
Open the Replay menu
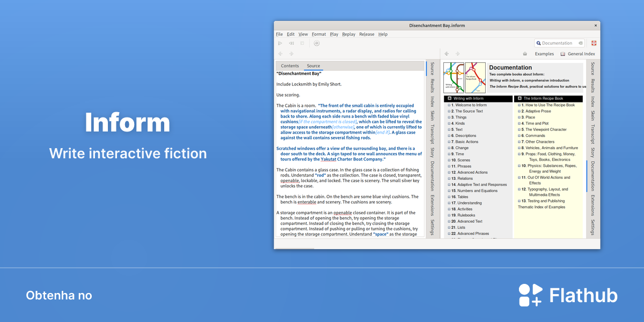tap(349, 34)
